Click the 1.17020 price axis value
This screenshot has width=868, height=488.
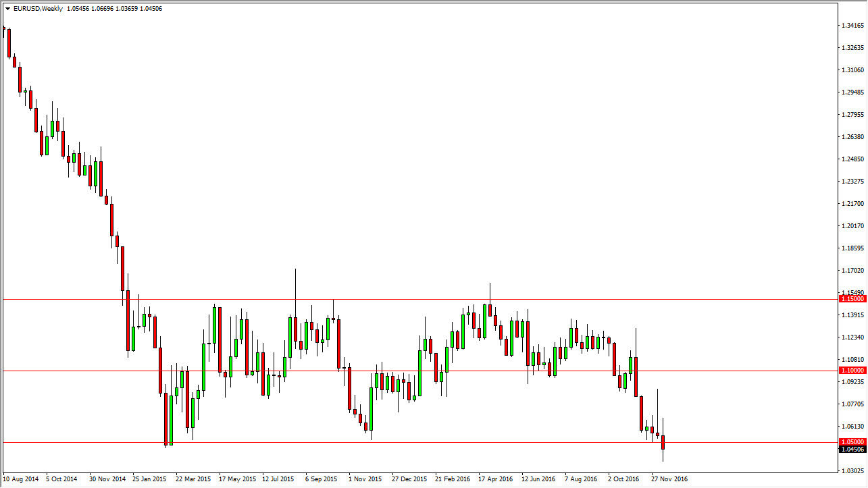tap(852, 271)
